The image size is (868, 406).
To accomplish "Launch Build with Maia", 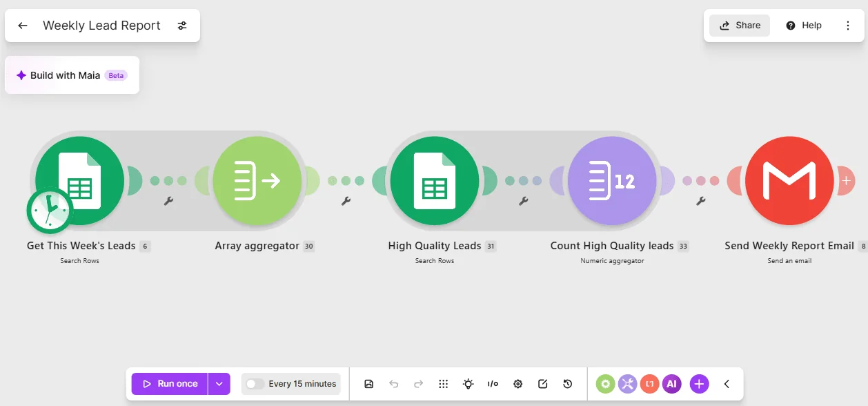I will 72,75.
